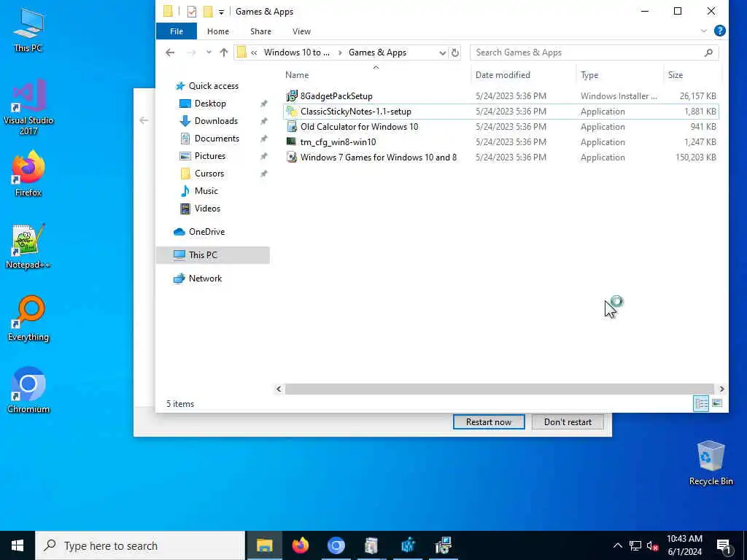The height and width of the screenshot is (560, 747).
Task: Open Videos in the navigation pane
Action: [207, 209]
